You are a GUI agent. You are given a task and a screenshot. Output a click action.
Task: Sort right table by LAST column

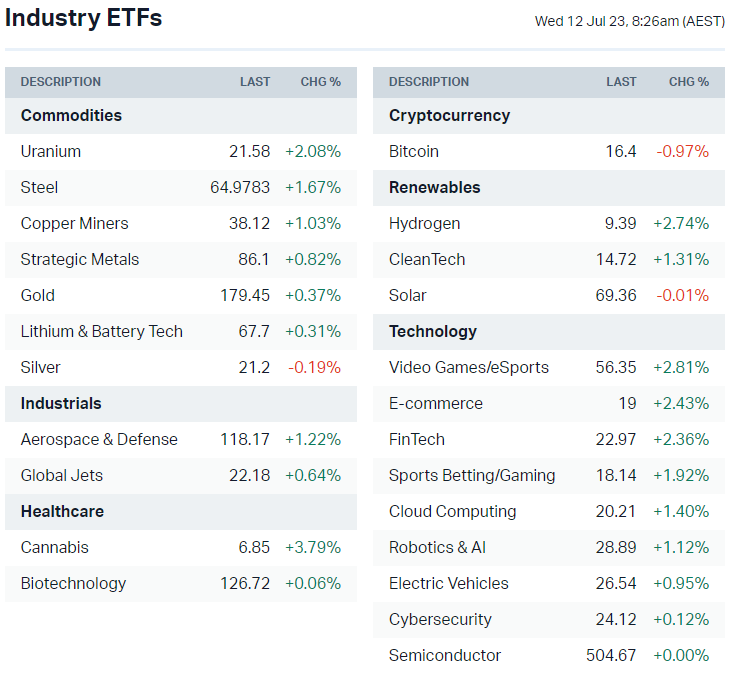coord(621,82)
